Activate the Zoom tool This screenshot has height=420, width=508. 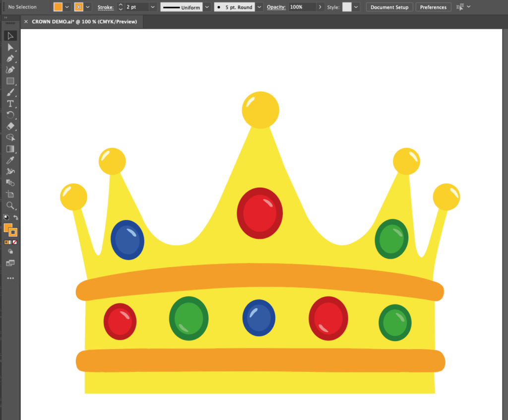point(10,206)
